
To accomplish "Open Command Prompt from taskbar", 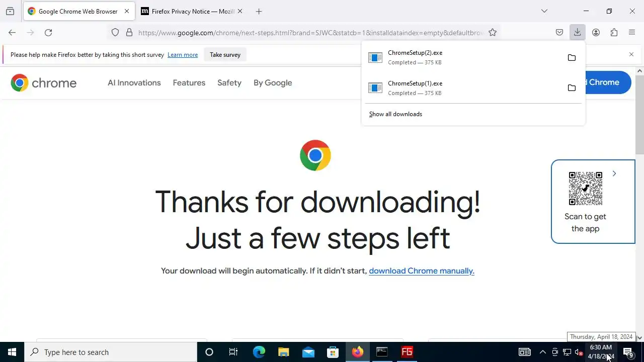I will click(382, 352).
